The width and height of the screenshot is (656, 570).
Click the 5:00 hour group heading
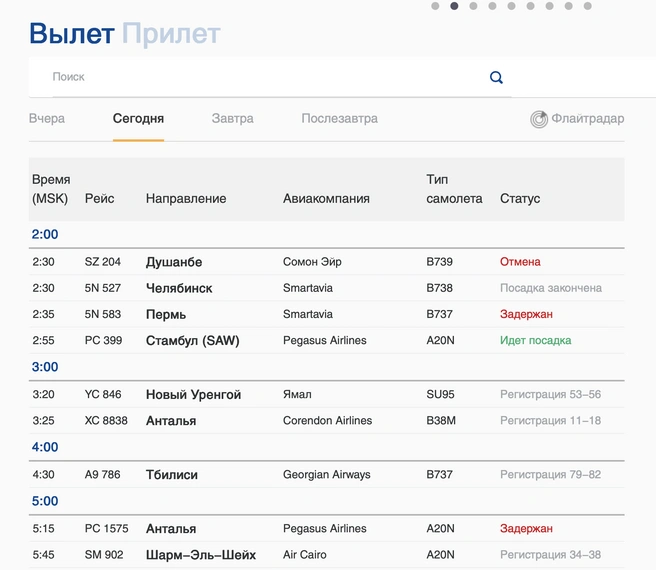45,501
